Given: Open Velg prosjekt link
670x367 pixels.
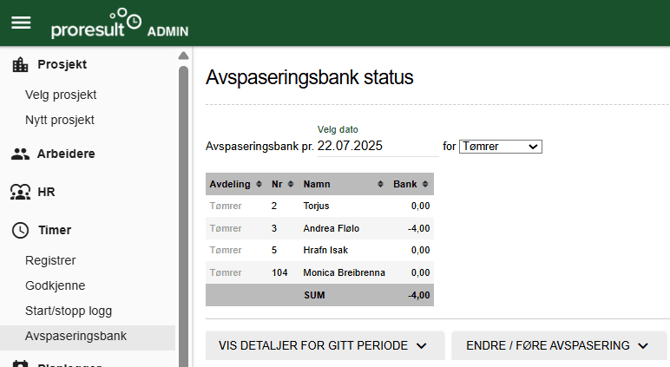Looking at the screenshot, I should [61, 94].
